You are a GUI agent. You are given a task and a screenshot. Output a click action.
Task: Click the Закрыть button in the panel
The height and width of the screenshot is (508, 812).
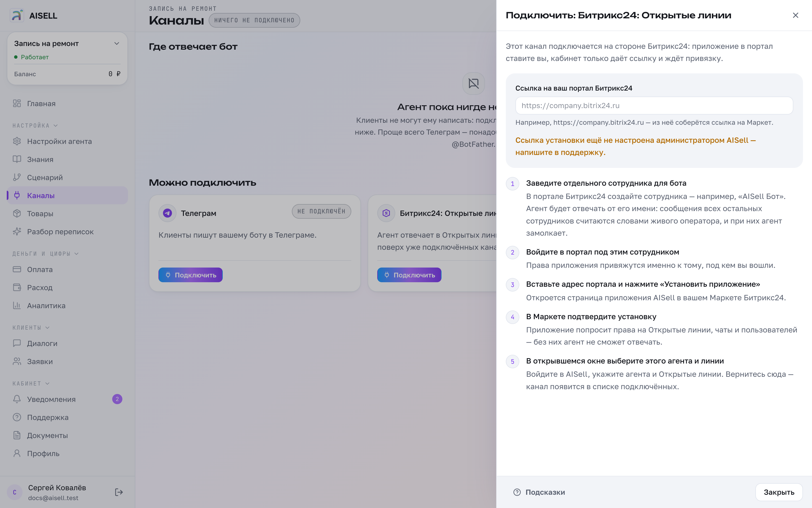(x=779, y=492)
